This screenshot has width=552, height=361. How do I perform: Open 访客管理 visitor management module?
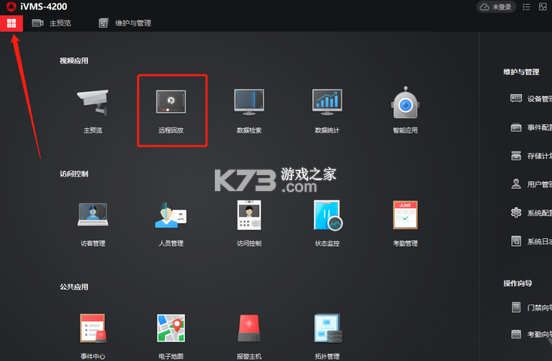pyautogui.click(x=93, y=224)
